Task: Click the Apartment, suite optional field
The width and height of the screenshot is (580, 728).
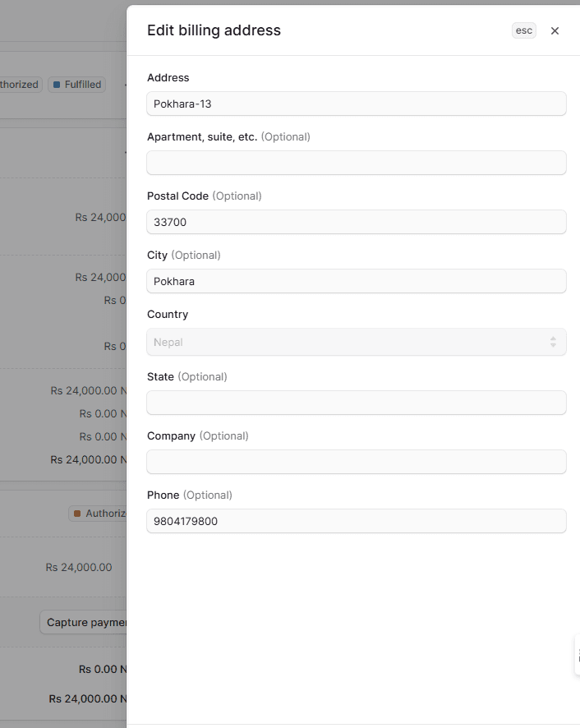Action: 356,163
